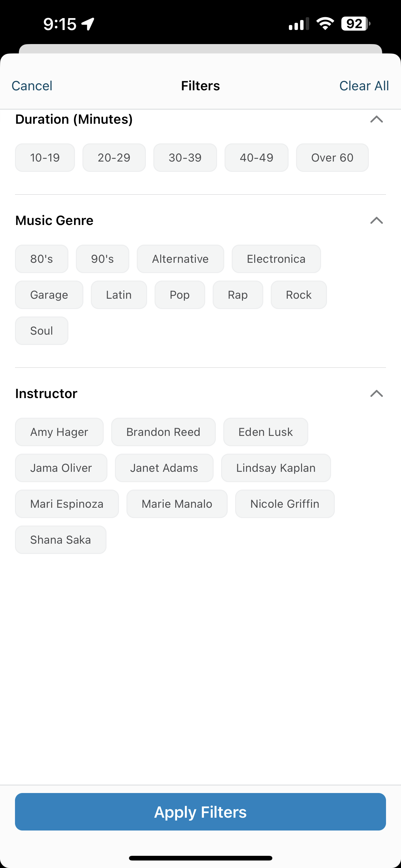Select the Rock genre chip

click(x=299, y=295)
